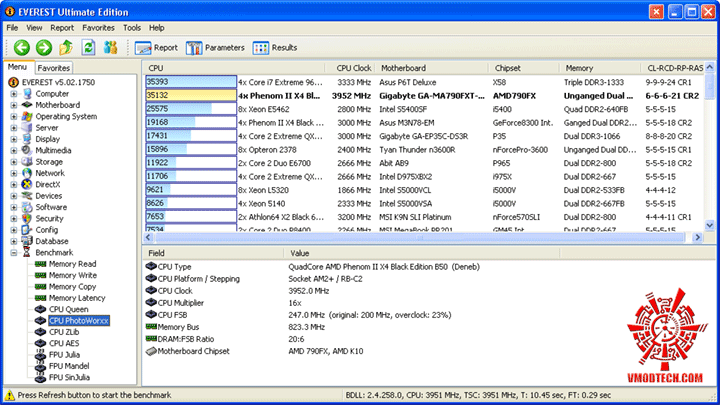Viewport: 720px width, 405px height.
Task: Expand the Multimedia tree node
Action: pos(14,151)
